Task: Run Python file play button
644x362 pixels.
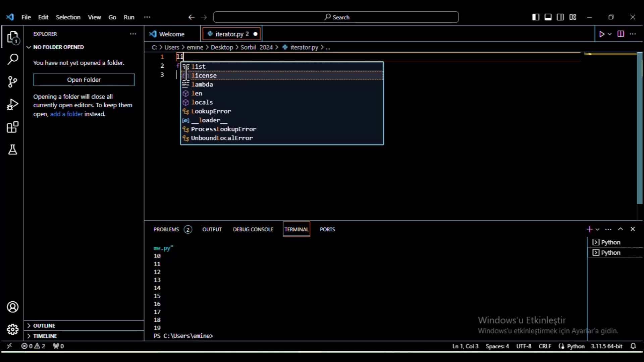Action: click(x=602, y=34)
